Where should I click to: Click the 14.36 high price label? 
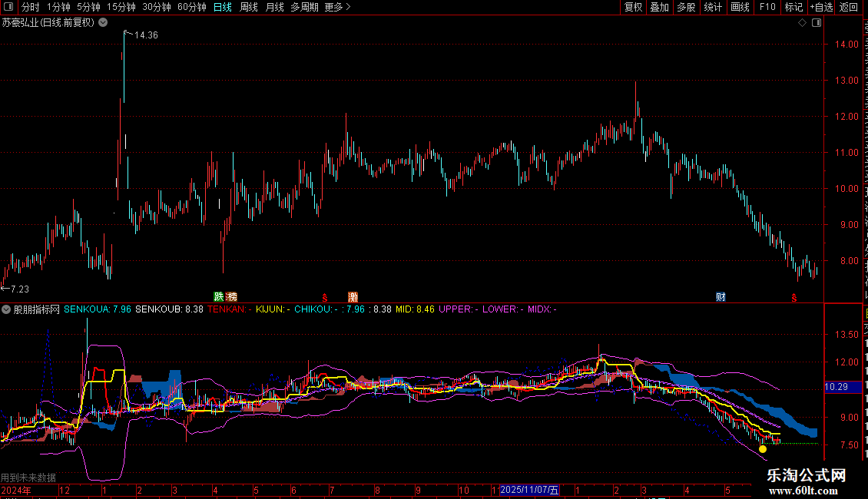click(x=146, y=35)
